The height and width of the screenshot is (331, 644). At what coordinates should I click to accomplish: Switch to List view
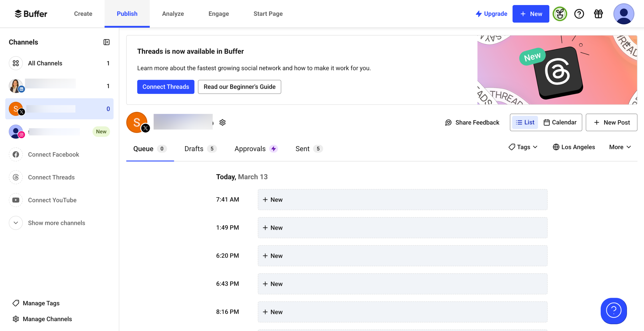pyautogui.click(x=525, y=122)
